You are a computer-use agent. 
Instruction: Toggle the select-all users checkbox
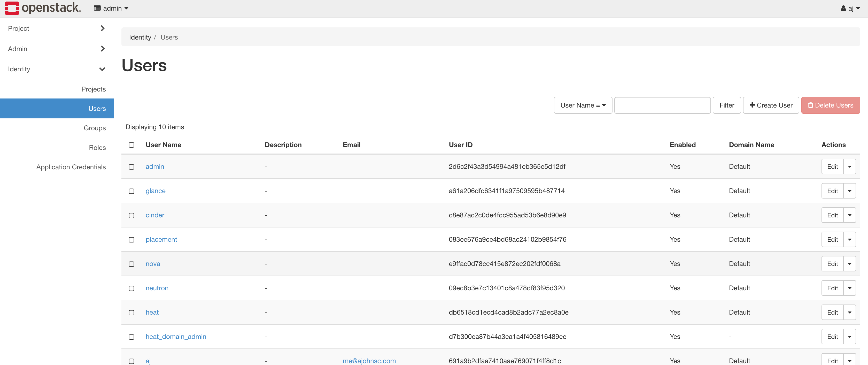point(131,145)
